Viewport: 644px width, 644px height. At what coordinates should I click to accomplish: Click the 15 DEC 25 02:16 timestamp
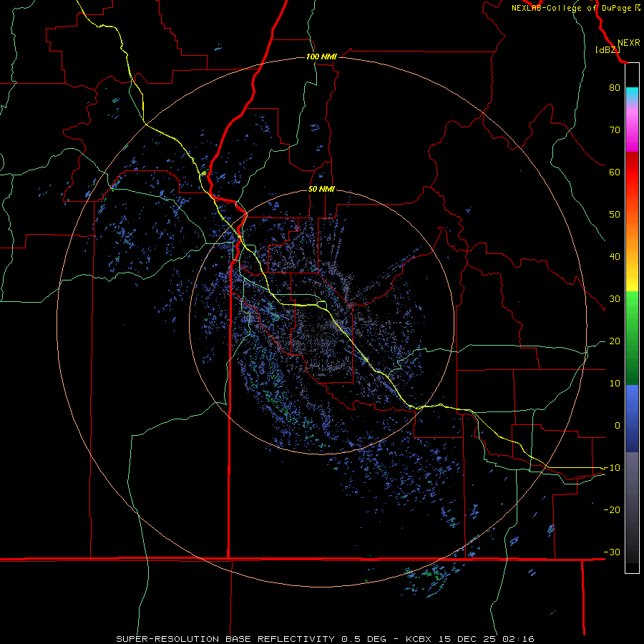487,639
